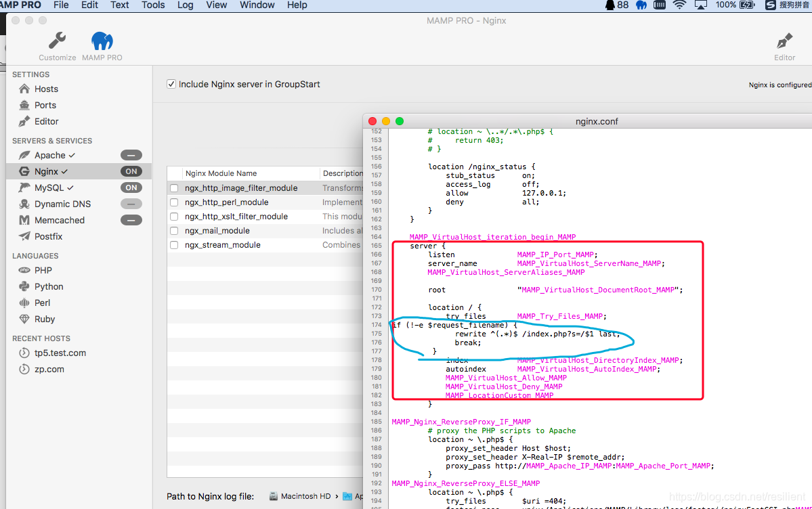812x509 pixels.
Task: Click the 'location /nginx_status {' line
Action: [x=482, y=167]
